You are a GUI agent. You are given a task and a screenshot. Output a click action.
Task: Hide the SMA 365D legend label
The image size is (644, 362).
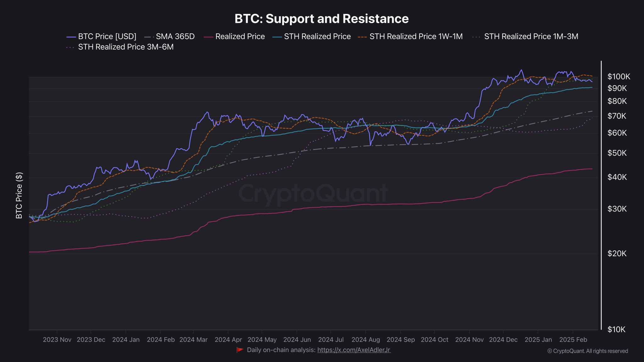[175, 36]
